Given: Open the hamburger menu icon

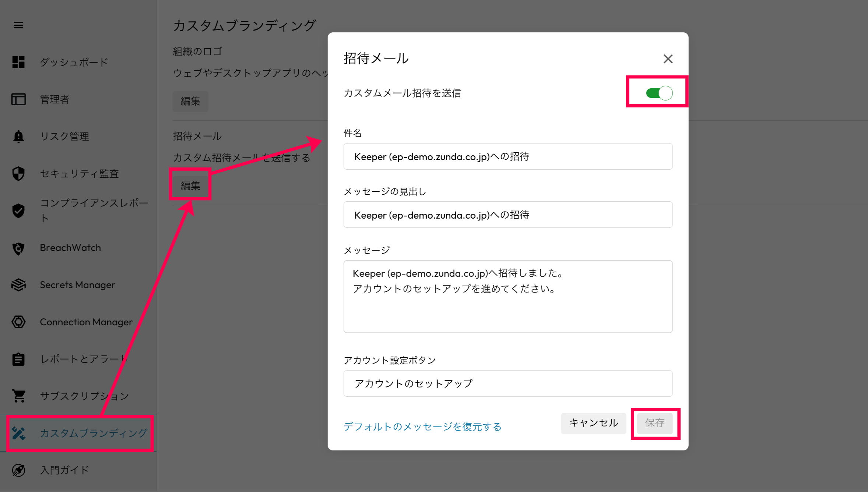Looking at the screenshot, I should click(18, 25).
